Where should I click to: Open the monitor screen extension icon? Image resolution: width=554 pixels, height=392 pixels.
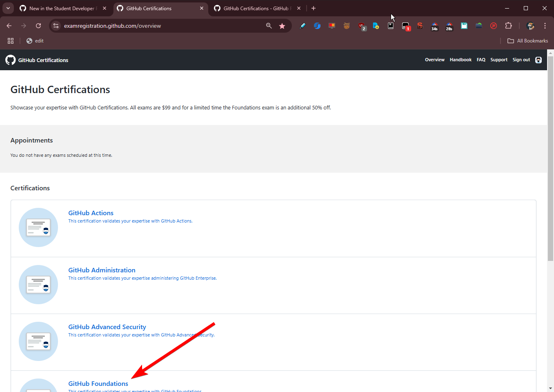332,26
